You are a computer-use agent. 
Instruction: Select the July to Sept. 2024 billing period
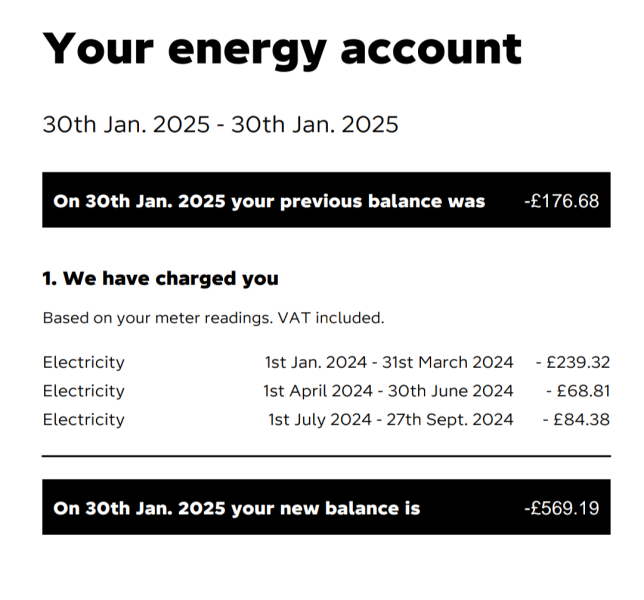pyautogui.click(x=391, y=420)
